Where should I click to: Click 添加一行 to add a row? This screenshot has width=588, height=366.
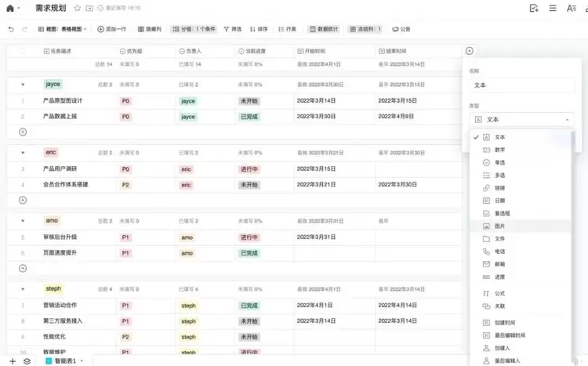point(112,29)
